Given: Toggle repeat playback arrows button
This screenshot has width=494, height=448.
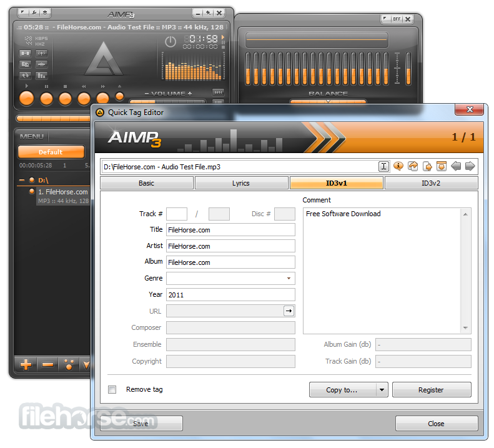Looking at the screenshot, I should point(25,76).
